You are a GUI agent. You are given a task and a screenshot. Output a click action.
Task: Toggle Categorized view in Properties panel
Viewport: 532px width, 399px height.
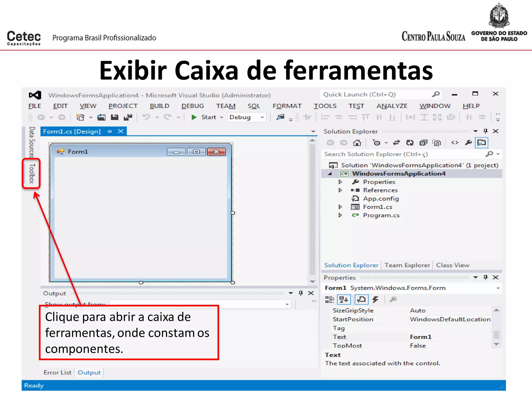pyautogui.click(x=330, y=300)
